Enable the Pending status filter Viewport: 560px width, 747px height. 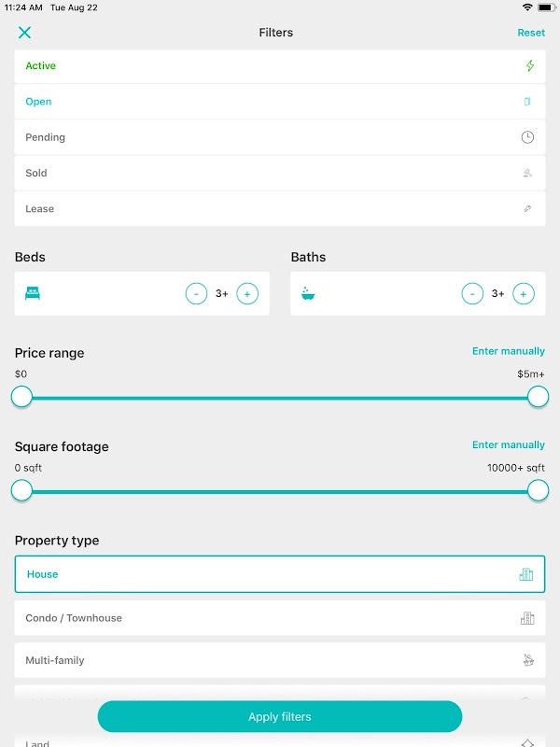pos(280,137)
